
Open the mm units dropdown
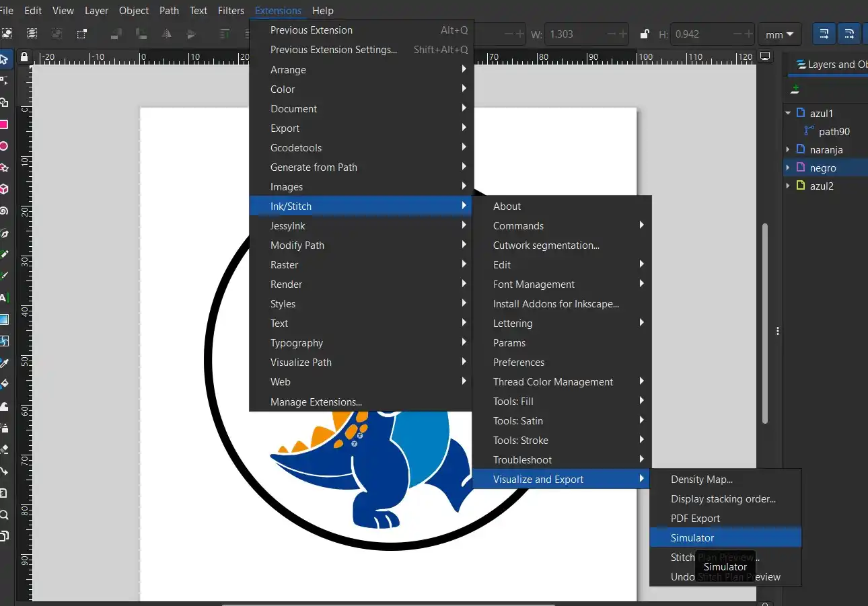[x=779, y=34]
